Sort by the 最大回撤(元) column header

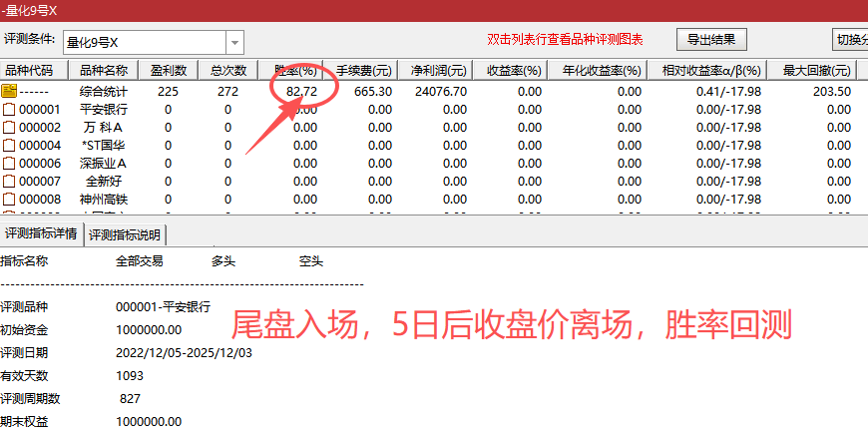(x=816, y=71)
